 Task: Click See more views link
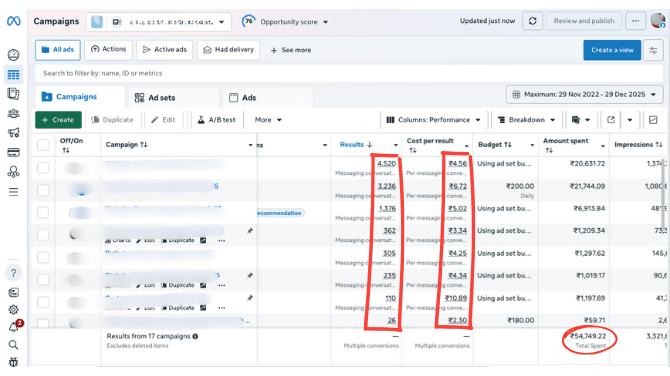coord(291,50)
